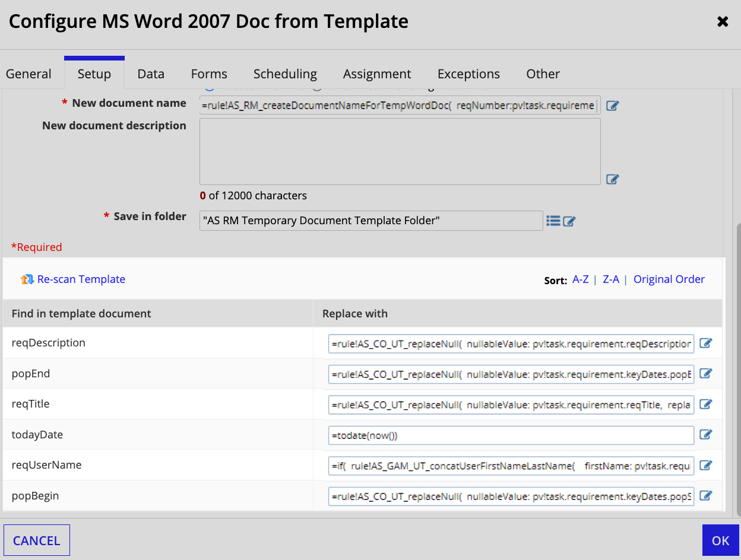
Task: Open expression editor for New document name
Action: (613, 106)
